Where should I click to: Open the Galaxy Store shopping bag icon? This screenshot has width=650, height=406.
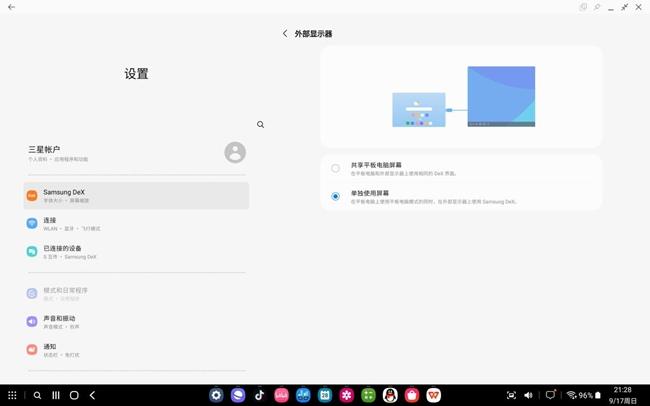tap(412, 395)
